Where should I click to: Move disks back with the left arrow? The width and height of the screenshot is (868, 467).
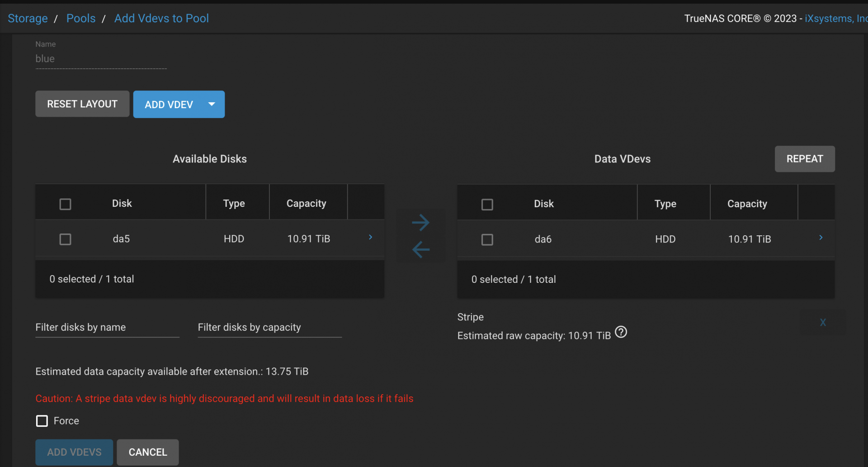click(421, 249)
